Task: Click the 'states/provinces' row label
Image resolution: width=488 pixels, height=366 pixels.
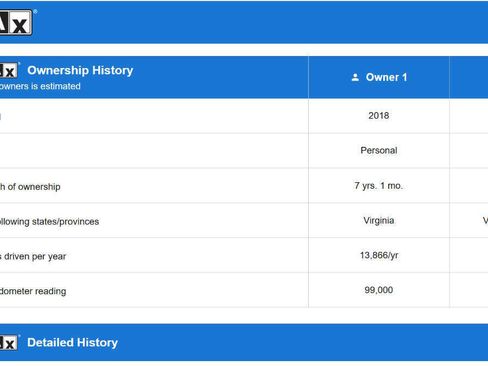Action: 49,222
